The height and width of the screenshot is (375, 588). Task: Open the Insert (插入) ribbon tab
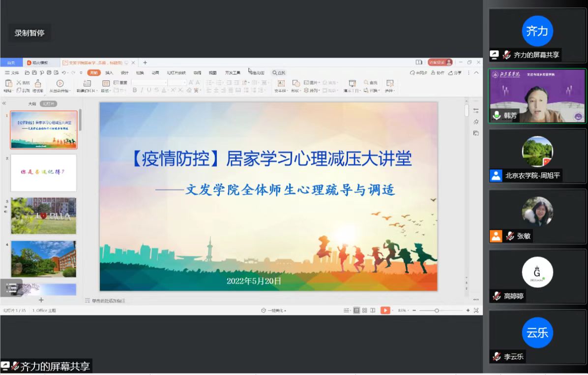109,73
